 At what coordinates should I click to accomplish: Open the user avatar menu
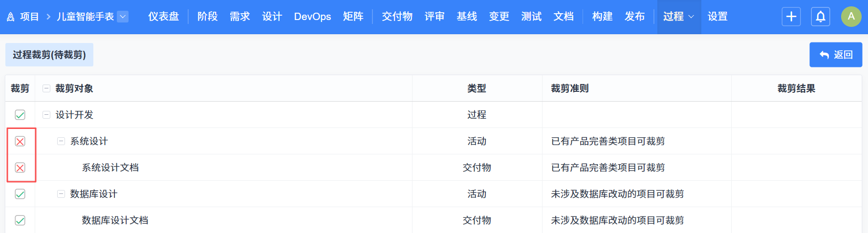(x=851, y=17)
